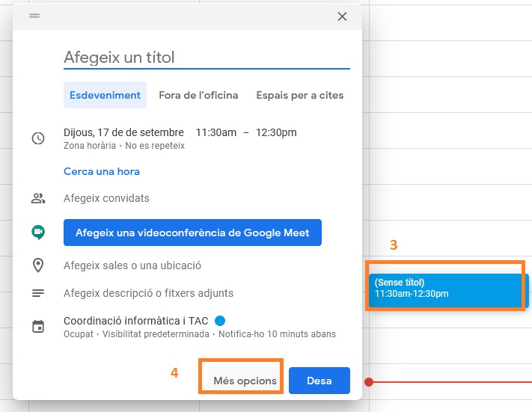Grab the drag handle at dialog top
The height and width of the screenshot is (412, 532).
coord(34,16)
